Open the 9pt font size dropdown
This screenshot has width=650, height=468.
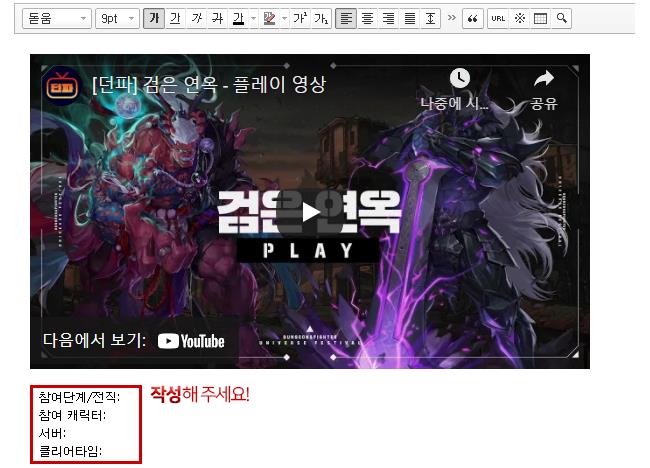click(118, 19)
